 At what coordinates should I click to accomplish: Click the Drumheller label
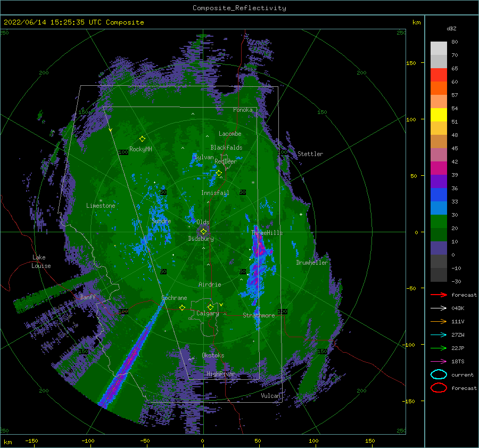(311, 263)
